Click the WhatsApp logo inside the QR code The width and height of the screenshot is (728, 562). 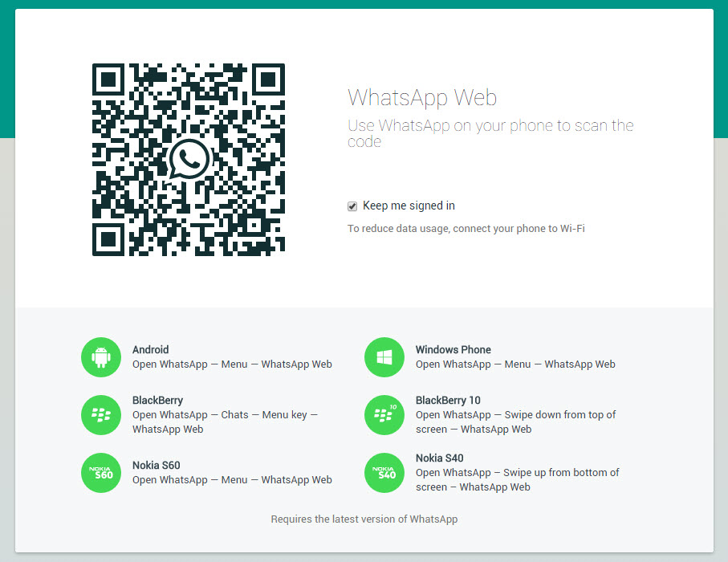tap(189, 159)
